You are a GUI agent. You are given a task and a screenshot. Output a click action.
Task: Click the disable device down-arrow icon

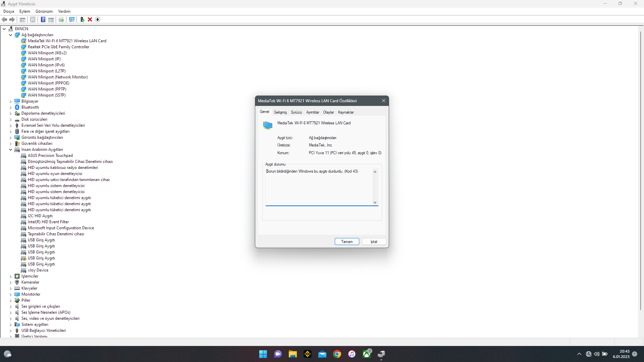98,19
